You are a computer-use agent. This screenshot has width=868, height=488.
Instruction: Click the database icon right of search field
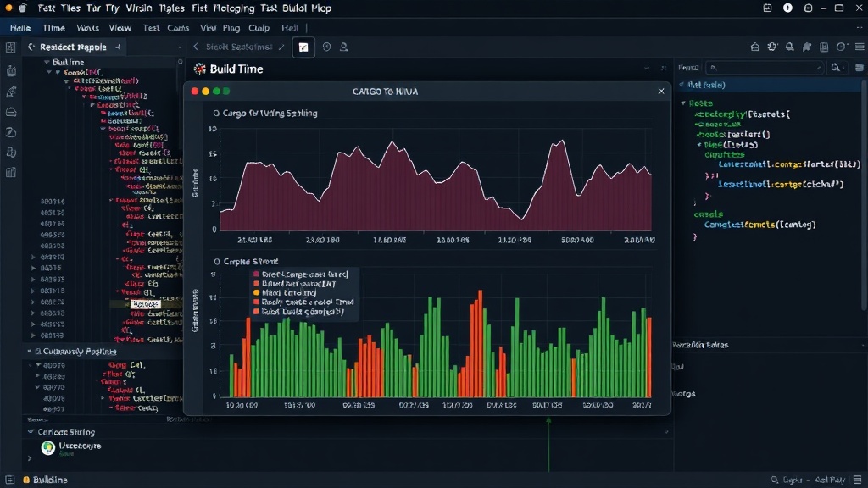pyautogui.click(x=860, y=68)
